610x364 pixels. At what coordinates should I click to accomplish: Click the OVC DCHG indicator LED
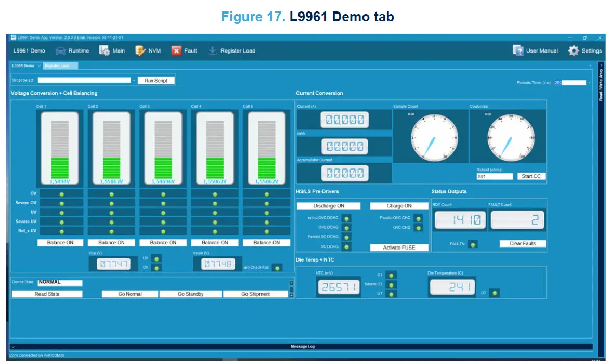pyautogui.click(x=346, y=228)
